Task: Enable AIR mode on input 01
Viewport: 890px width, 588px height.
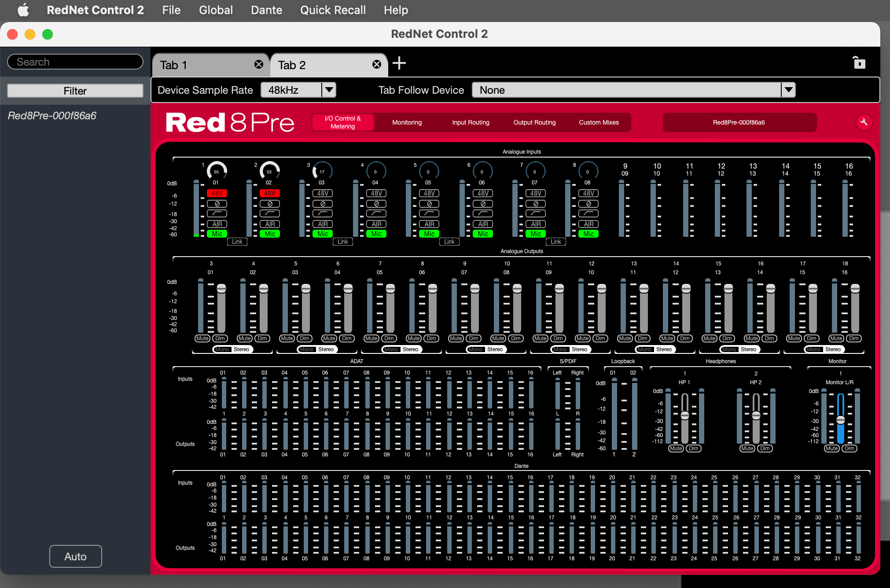Action: 217,224
